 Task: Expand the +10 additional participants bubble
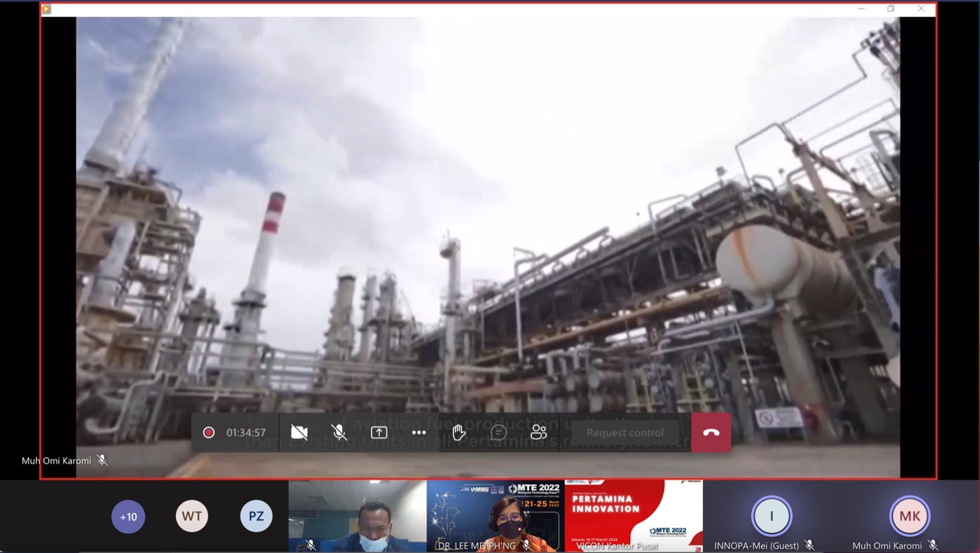[128, 516]
